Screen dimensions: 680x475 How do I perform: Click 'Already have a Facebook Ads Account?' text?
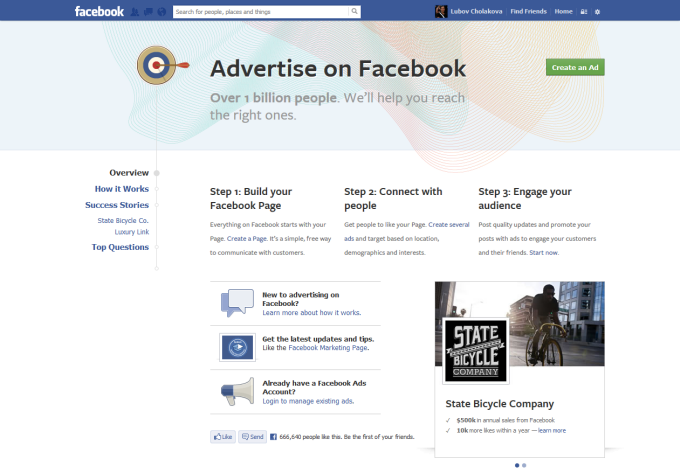tap(314, 387)
